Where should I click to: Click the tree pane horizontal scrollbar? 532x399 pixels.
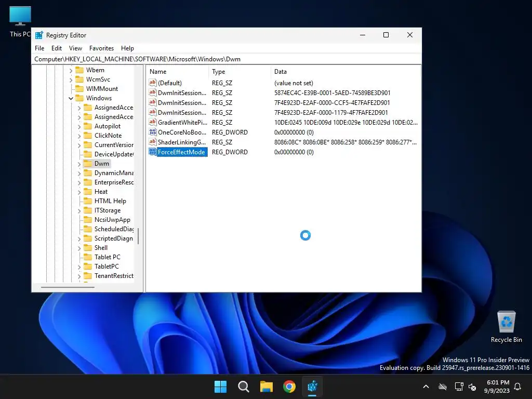point(68,287)
